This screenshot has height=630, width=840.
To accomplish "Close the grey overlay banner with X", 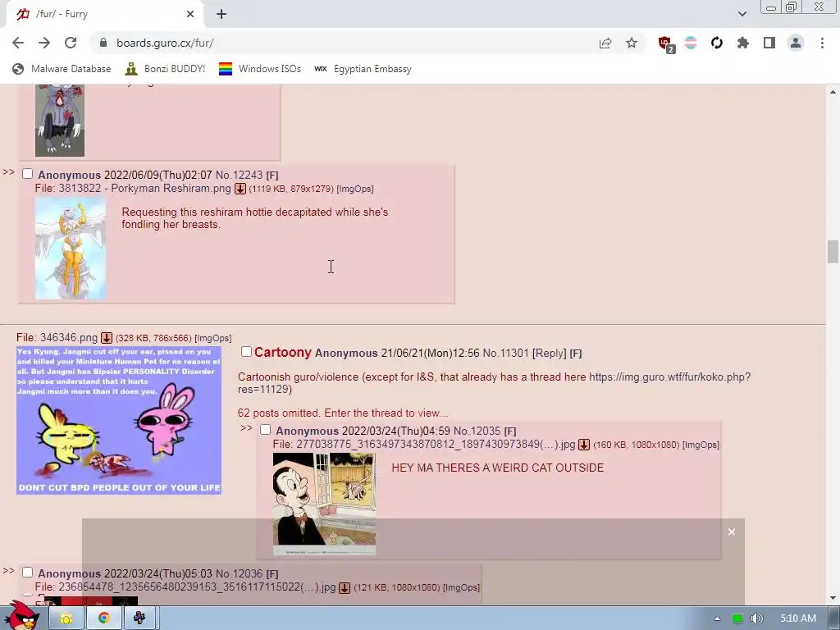I will pos(731,532).
